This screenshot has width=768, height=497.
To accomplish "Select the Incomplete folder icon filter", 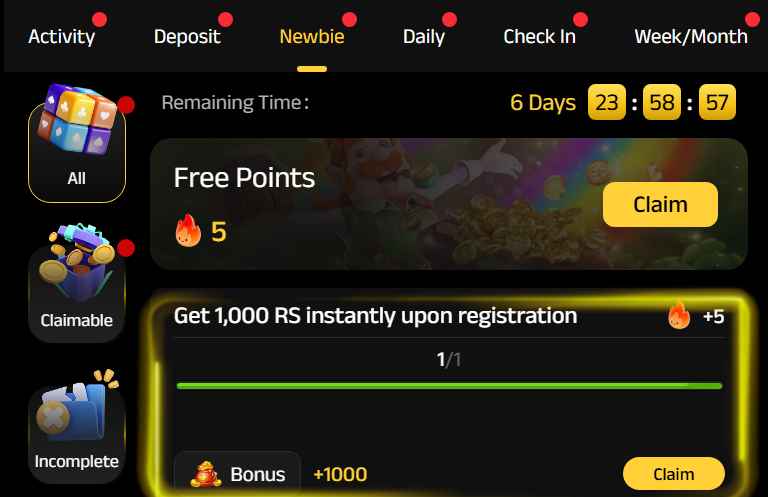I will (x=77, y=426).
